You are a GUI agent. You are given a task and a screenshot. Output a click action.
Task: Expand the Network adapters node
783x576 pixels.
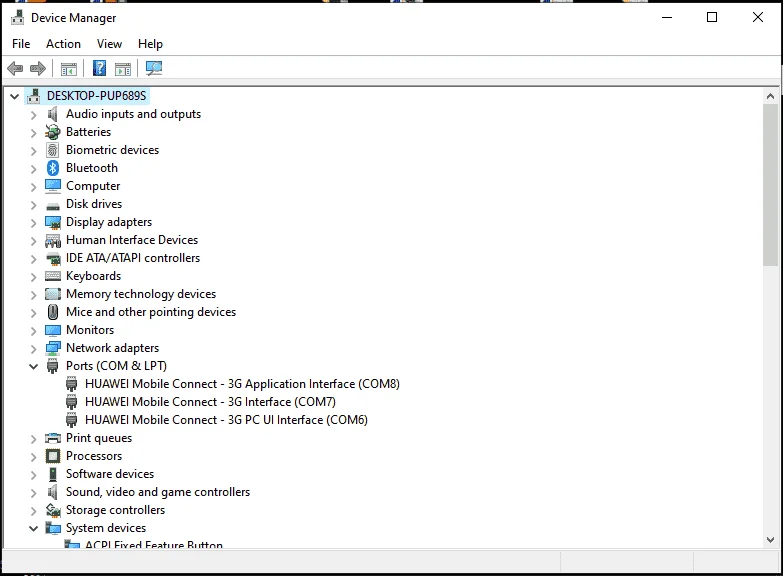[x=33, y=349]
